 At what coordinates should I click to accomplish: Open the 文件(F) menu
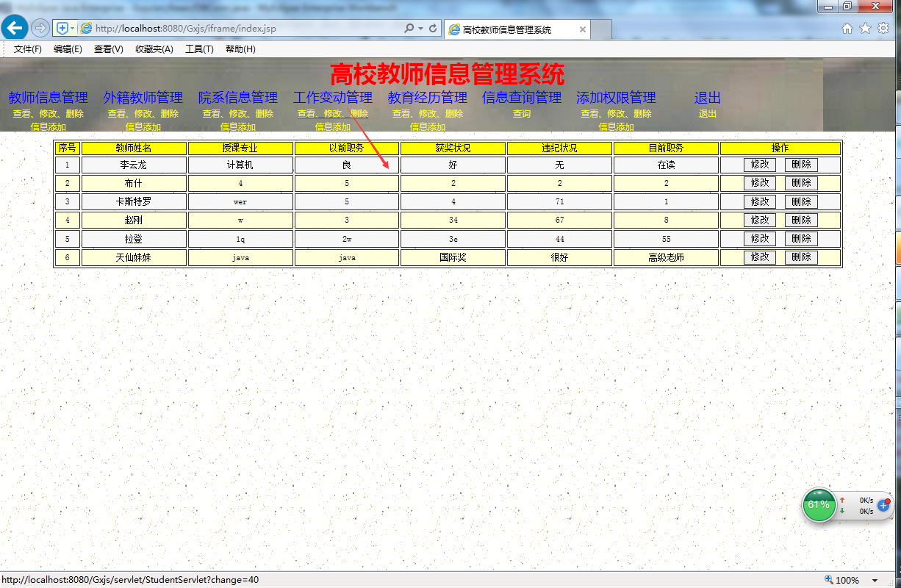[x=28, y=49]
